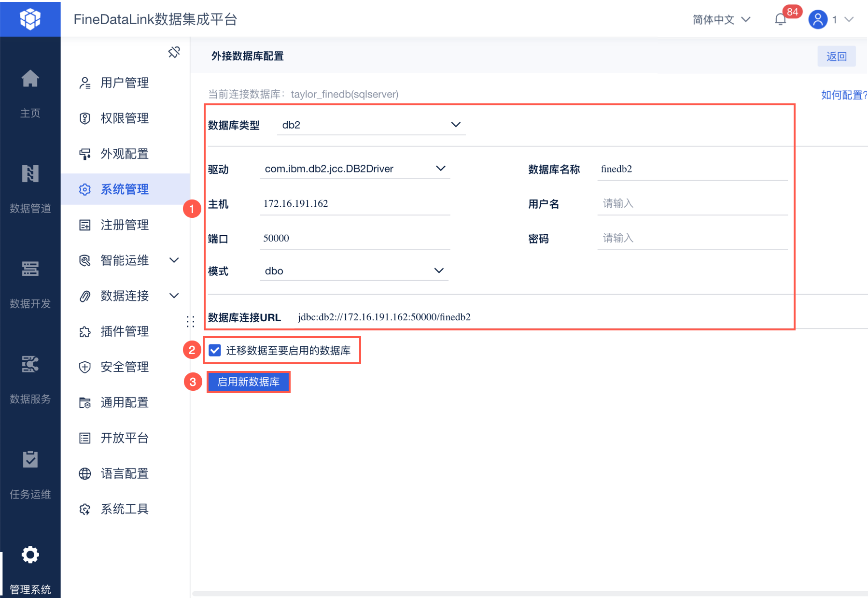Click the 用户管理 user icon

coord(85,83)
